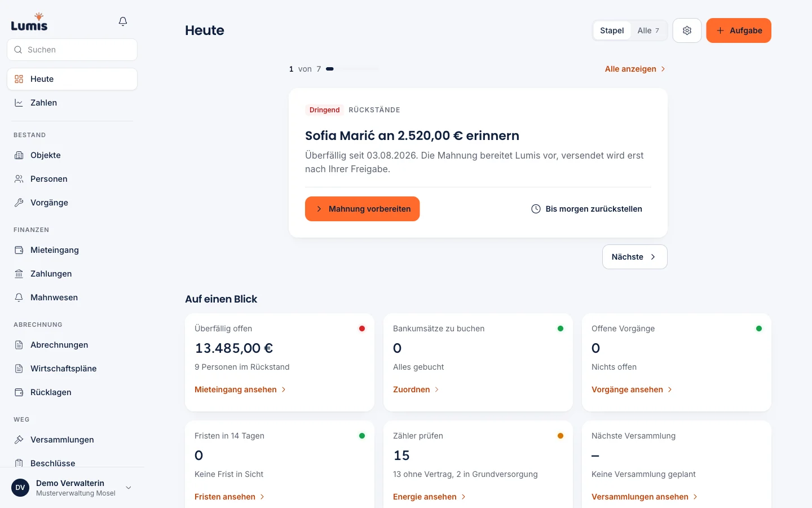Click Mahnung vorbereiten button
The height and width of the screenshot is (508, 812).
tap(363, 209)
